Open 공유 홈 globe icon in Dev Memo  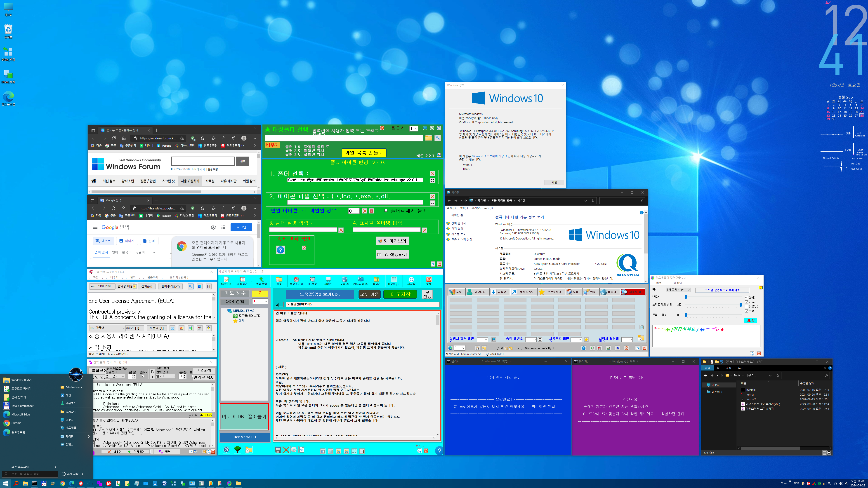tap(344, 281)
